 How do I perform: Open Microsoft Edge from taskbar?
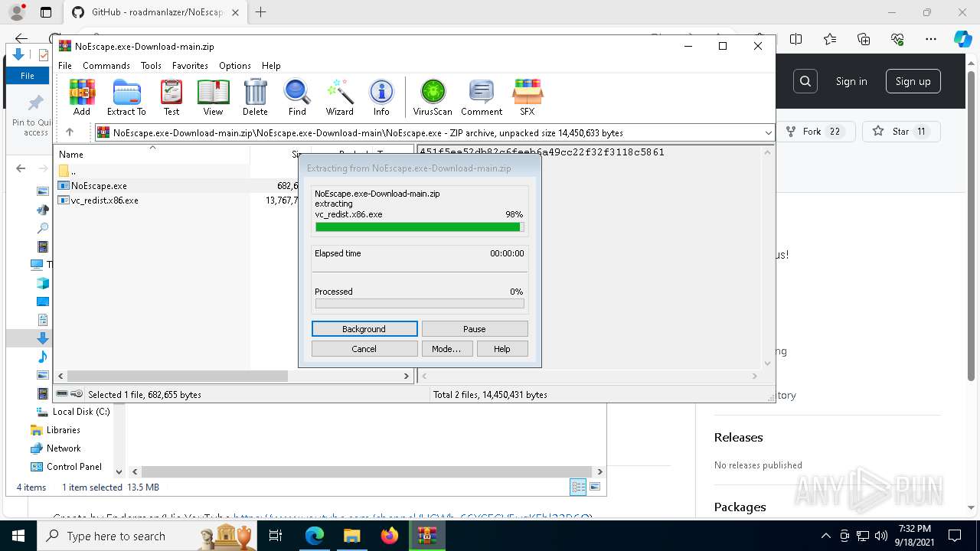click(315, 536)
